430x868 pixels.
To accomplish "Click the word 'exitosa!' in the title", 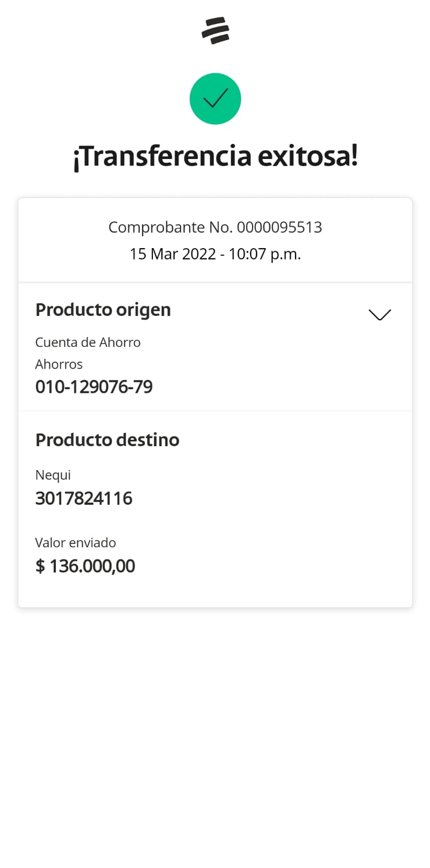I will pyautogui.click(x=307, y=156).
